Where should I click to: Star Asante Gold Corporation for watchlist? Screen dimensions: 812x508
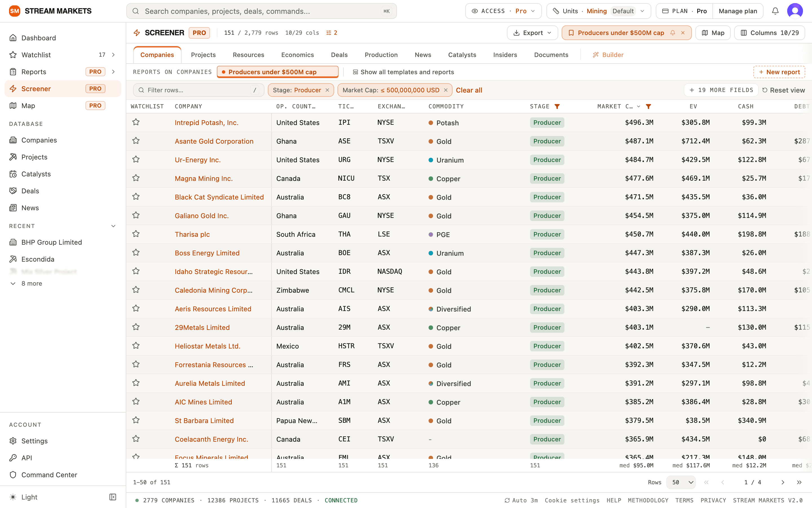pos(136,141)
